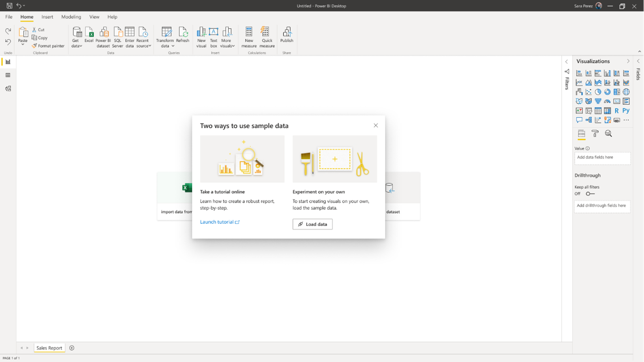
Task: Collapse the Visualizations pane chevron
Action: pyautogui.click(x=628, y=61)
